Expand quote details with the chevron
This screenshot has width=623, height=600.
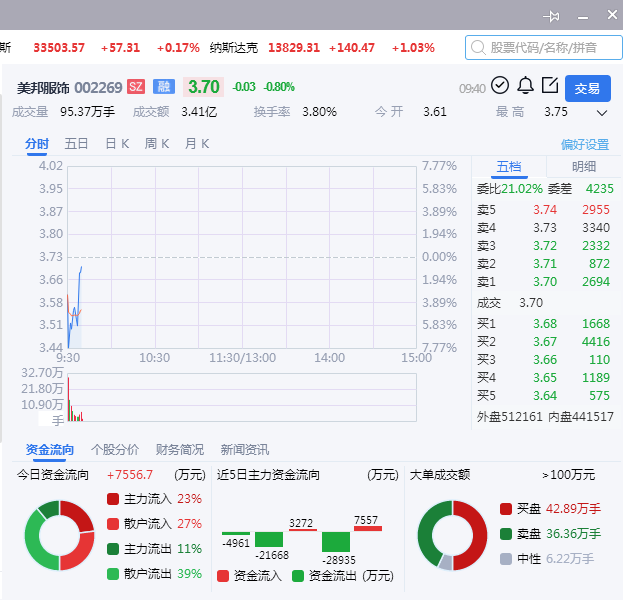pyautogui.click(x=602, y=113)
